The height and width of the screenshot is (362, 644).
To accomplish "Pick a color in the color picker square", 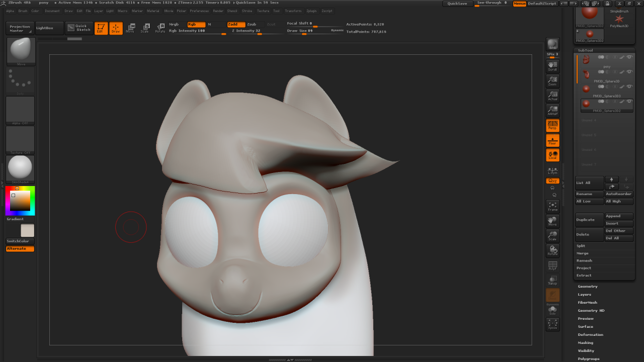I will (21, 202).
